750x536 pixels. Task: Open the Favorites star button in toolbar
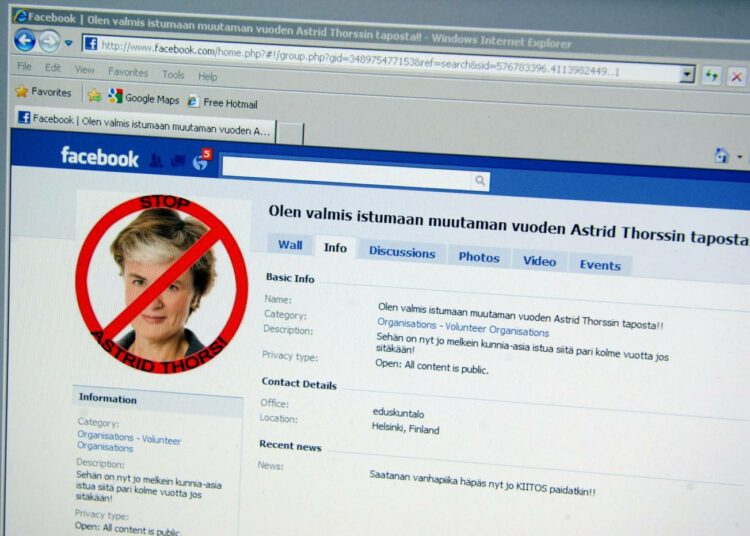(x=43, y=92)
